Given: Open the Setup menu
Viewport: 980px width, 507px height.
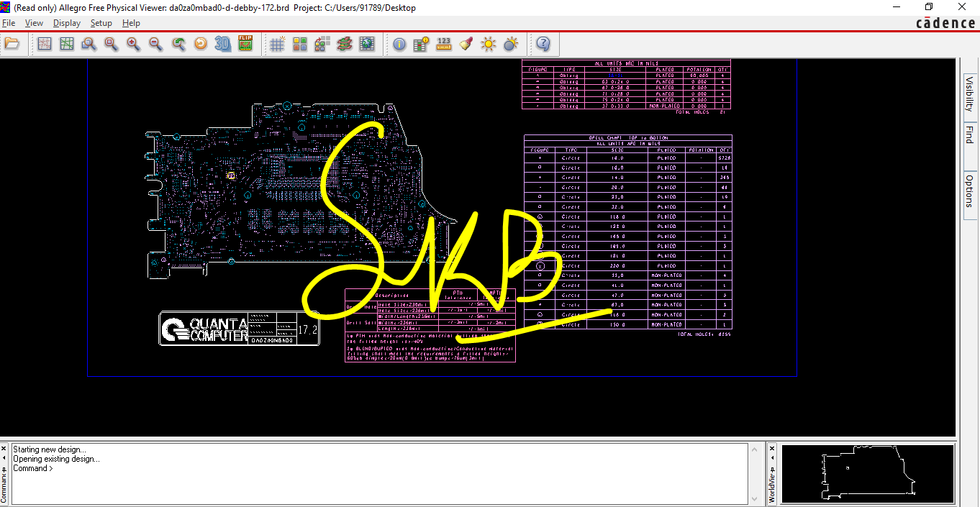Looking at the screenshot, I should [101, 23].
